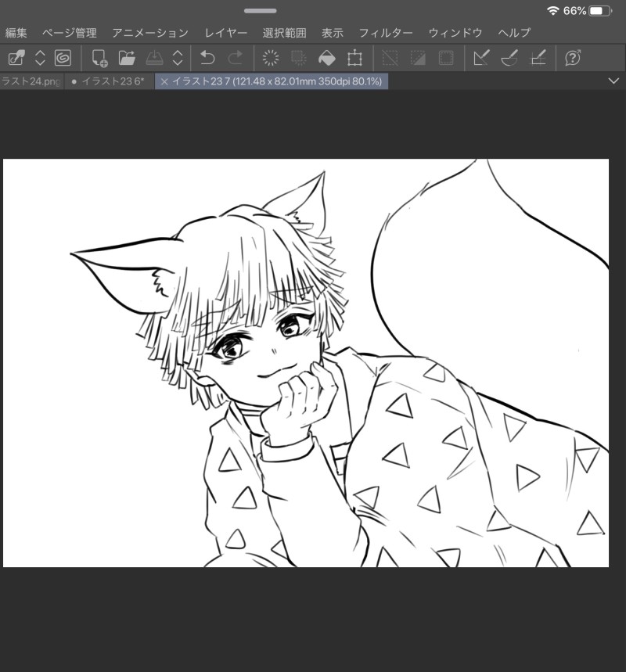Click the scale/rotate transform icon

[354, 58]
